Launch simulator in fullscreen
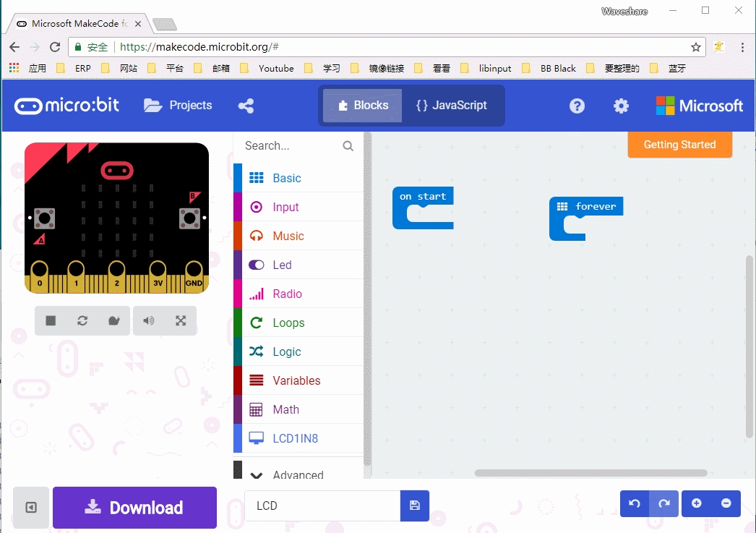756x533 pixels. click(x=181, y=321)
